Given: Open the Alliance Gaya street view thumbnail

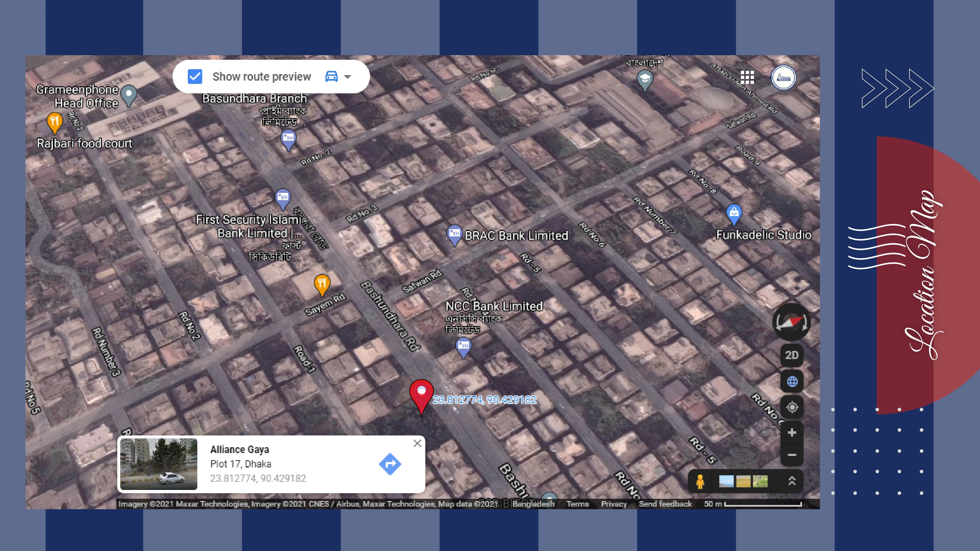Looking at the screenshot, I should [x=159, y=464].
